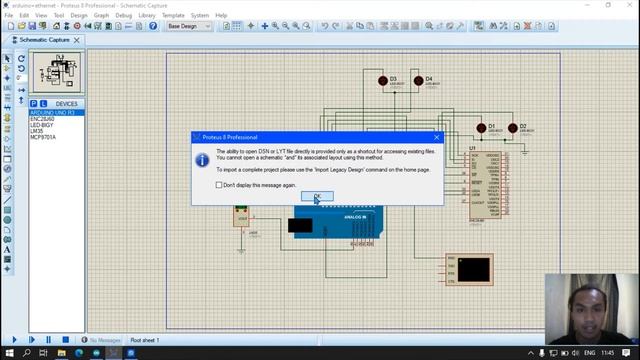Click the ENG language indicator in tray
This screenshot has height=360, width=640.
pyautogui.click(x=589, y=353)
